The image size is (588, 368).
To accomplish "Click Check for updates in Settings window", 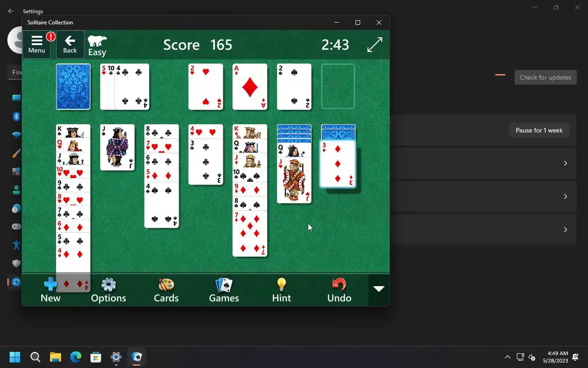I will (546, 77).
